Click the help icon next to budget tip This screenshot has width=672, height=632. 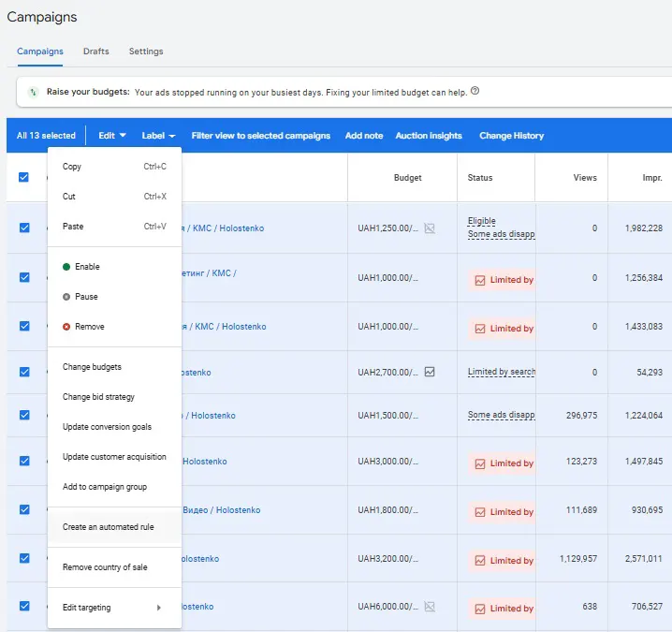point(475,91)
